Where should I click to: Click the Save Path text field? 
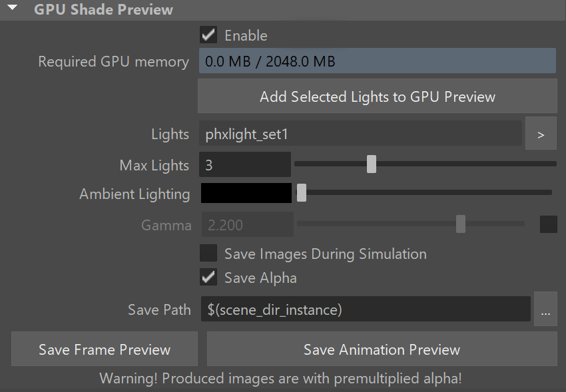[x=366, y=309]
